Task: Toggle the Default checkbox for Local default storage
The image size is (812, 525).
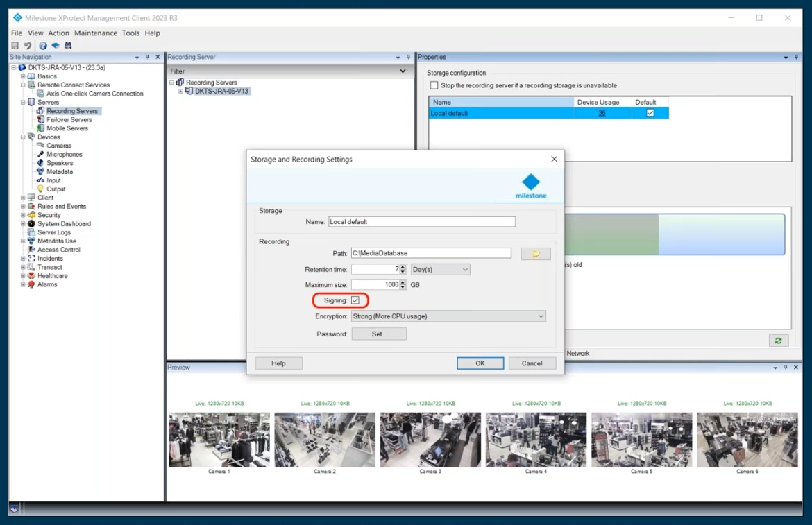Action: tap(650, 113)
